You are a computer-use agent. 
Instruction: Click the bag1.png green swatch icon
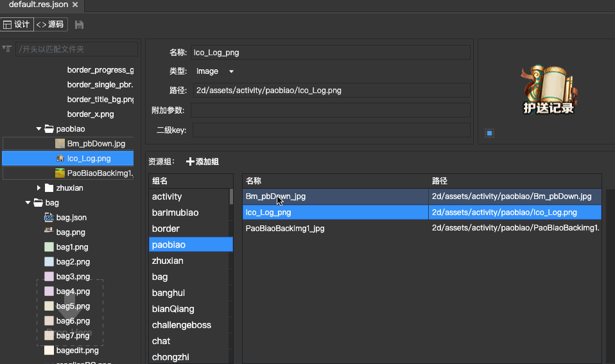[49, 247]
